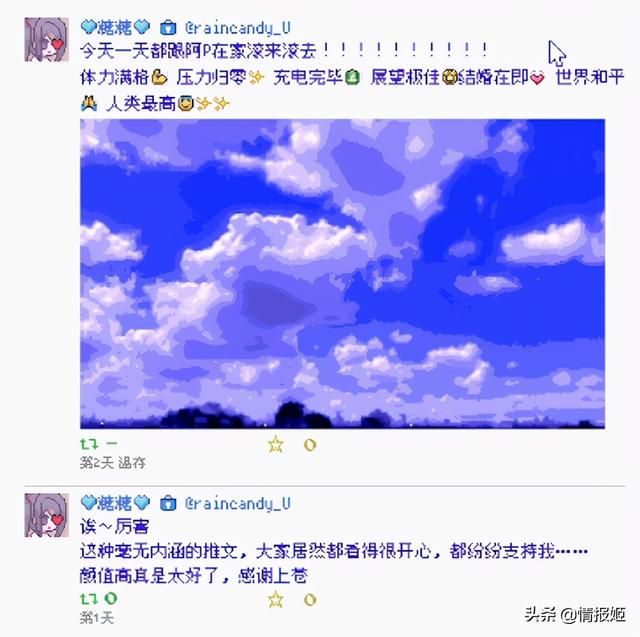Image resolution: width=640 pixels, height=637 pixels.
Task: Click the retweet icon under the cloud photo
Action: pos(89,444)
